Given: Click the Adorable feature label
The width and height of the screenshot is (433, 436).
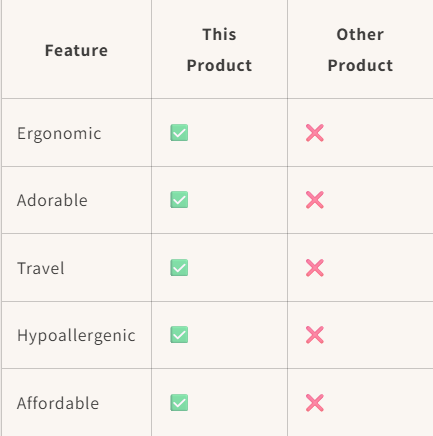Looking at the screenshot, I should 52,200.
